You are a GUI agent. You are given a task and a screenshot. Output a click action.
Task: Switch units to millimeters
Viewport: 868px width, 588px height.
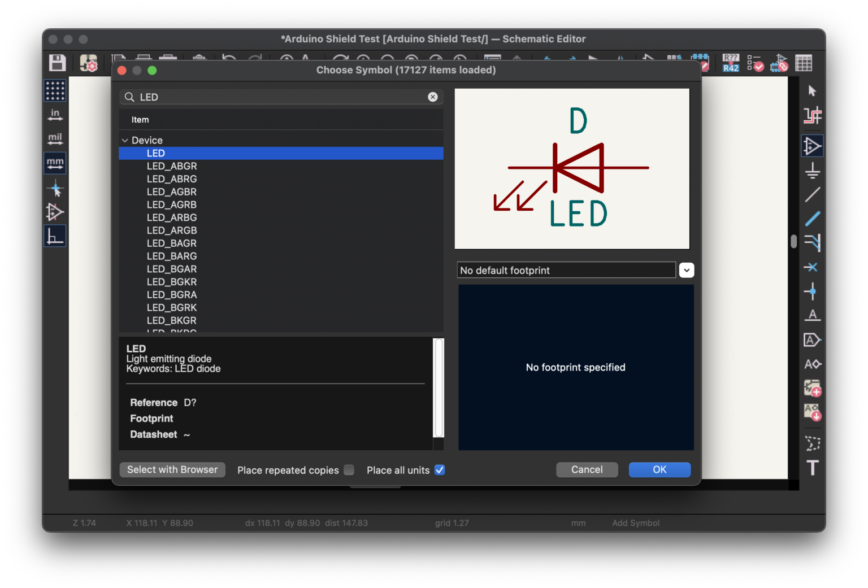pos(55,163)
